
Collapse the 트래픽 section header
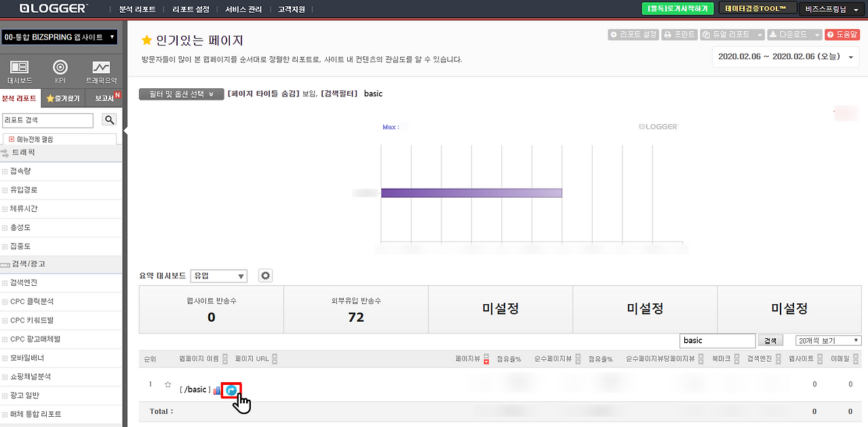coord(61,153)
